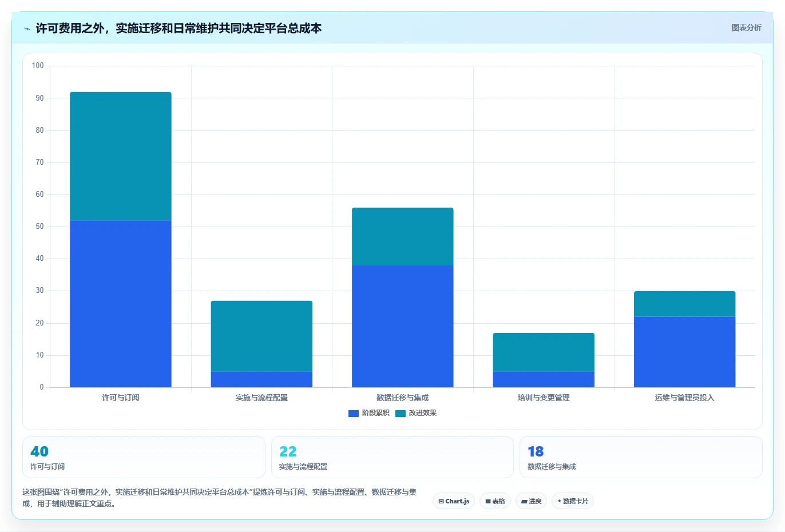Open the 实施与流程配置 card showing 22
Screen dimensions: 785x532
point(392,457)
